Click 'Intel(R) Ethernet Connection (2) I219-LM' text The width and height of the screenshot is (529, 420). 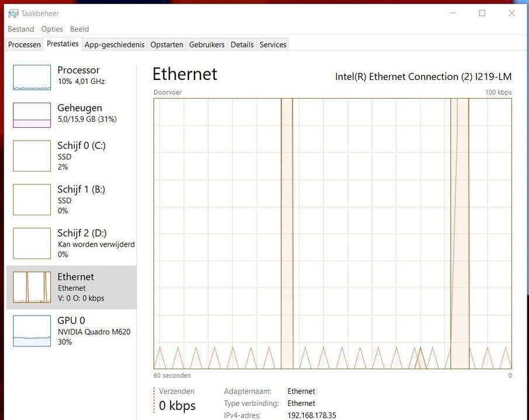tap(423, 77)
